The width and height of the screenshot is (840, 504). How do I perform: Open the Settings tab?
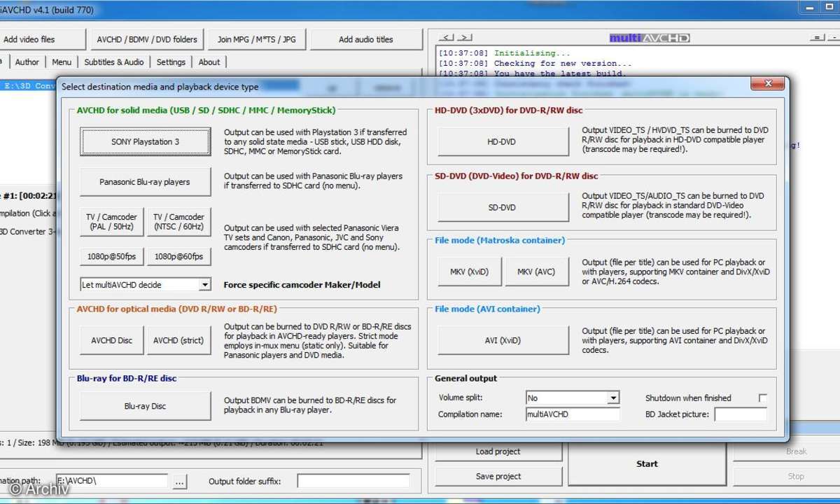171,62
